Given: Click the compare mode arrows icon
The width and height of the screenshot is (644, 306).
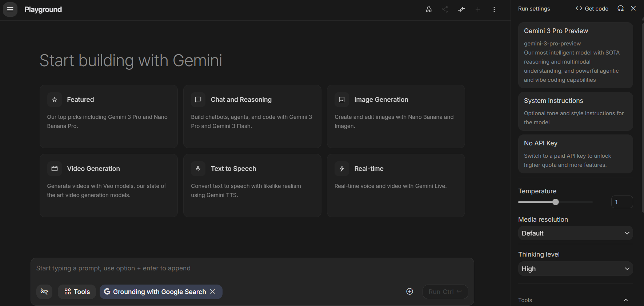Looking at the screenshot, I should coord(461,9).
